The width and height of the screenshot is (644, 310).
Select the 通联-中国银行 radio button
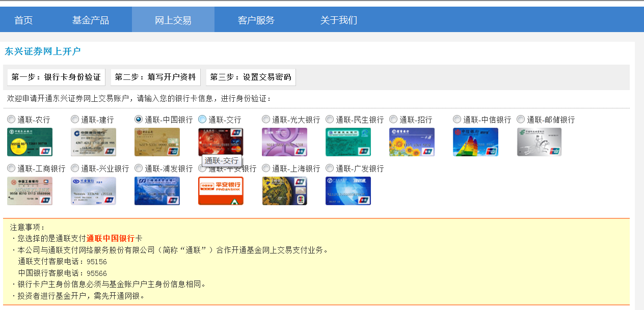tap(139, 119)
